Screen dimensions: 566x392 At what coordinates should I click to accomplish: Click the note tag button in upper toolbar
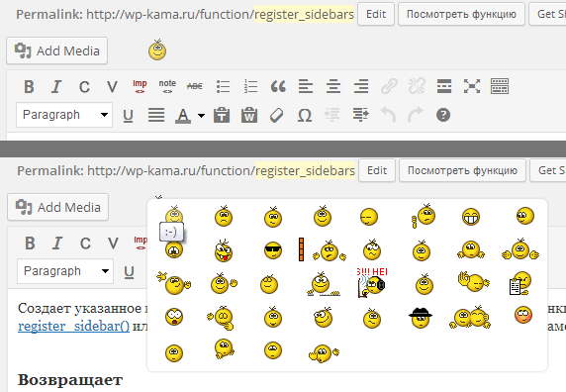(167, 87)
